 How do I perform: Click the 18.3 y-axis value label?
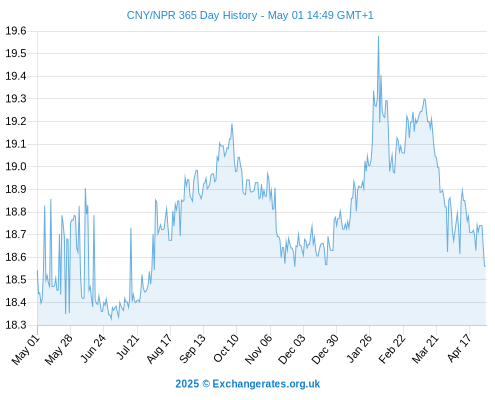point(16,325)
